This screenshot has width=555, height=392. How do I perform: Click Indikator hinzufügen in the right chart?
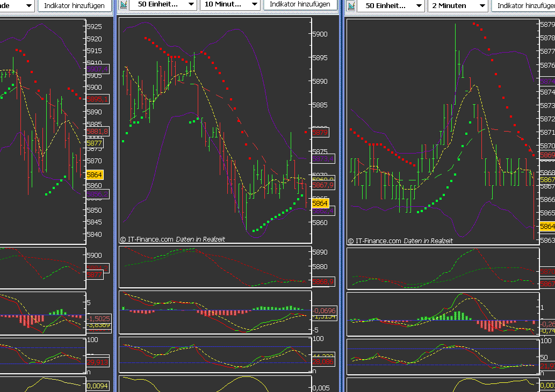(524, 6)
